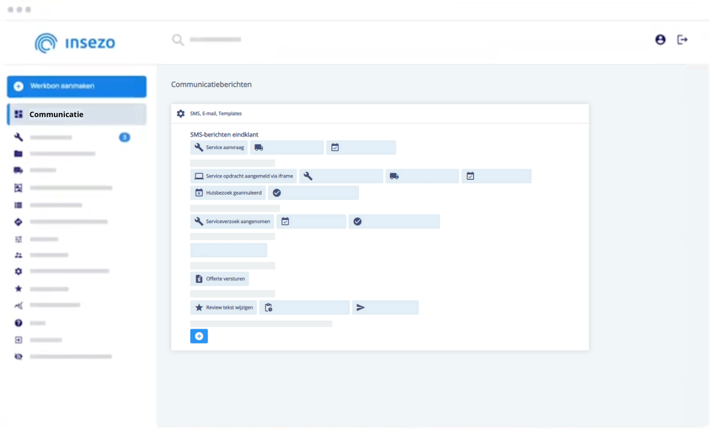Open Review tekst wijzigen template
The image size is (710, 430).
[x=223, y=308]
